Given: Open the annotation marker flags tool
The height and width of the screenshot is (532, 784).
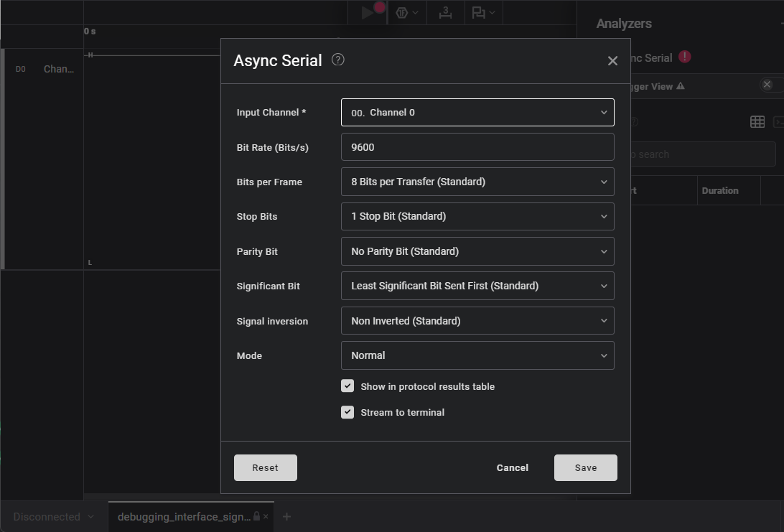Looking at the screenshot, I should tap(483, 12).
